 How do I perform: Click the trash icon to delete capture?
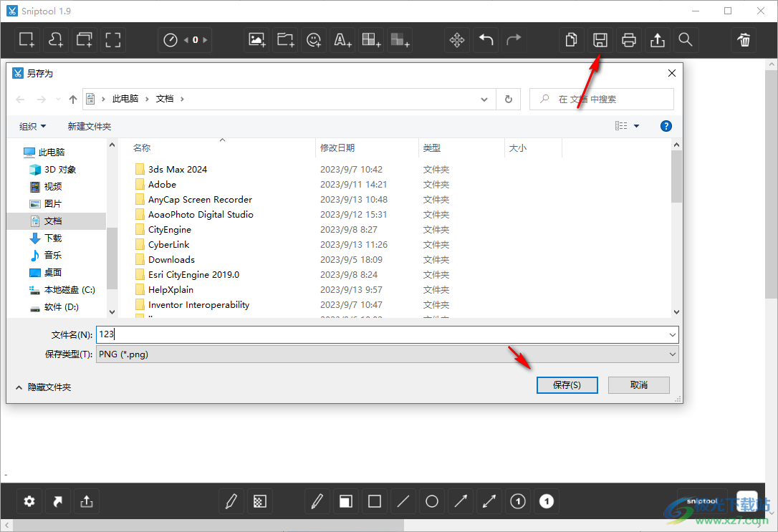point(743,40)
